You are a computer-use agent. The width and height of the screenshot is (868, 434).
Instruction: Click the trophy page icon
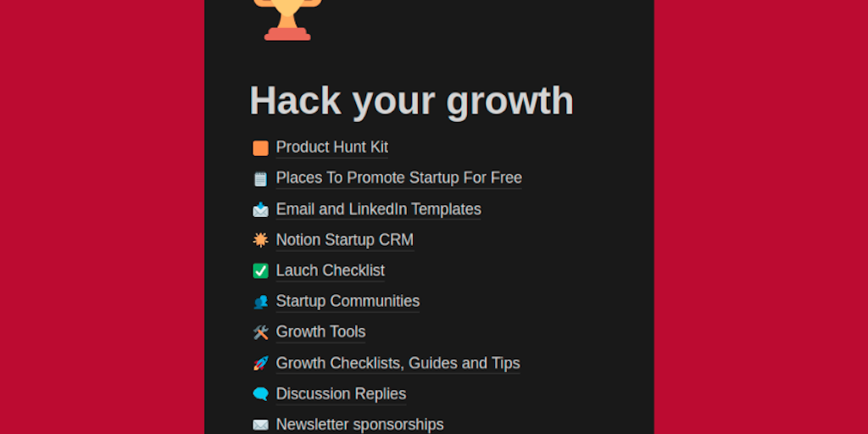point(287,19)
